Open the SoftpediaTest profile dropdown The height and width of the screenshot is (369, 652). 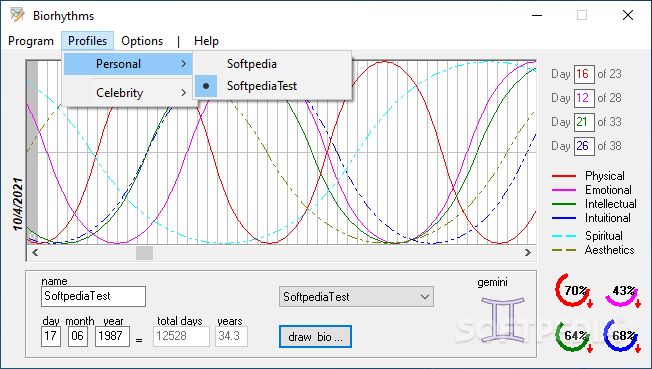(x=356, y=297)
